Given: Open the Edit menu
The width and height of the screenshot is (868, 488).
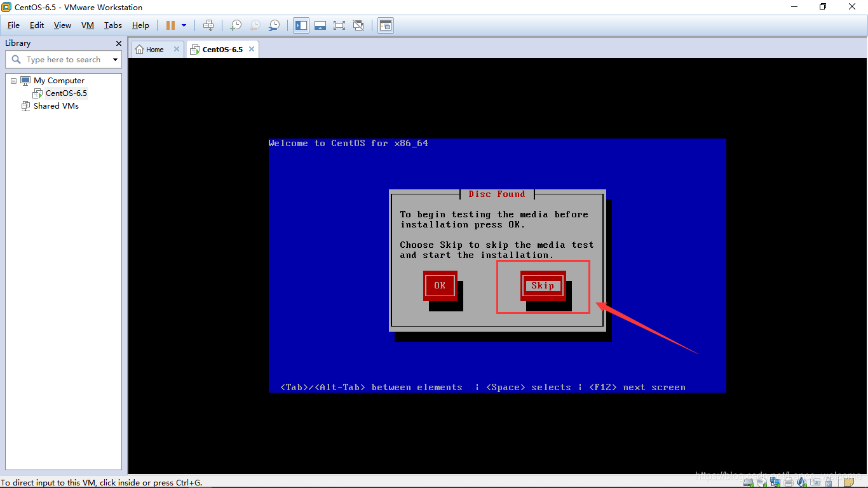Looking at the screenshot, I should pyautogui.click(x=37, y=25).
